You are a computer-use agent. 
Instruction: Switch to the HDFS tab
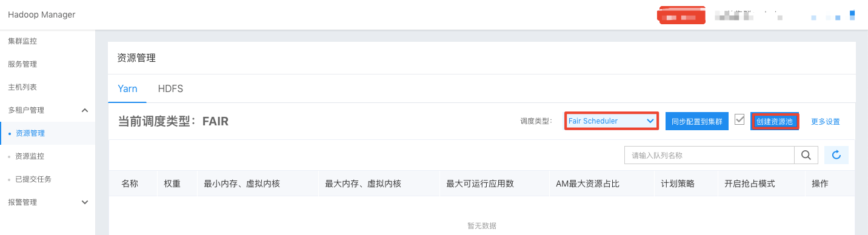coord(170,89)
